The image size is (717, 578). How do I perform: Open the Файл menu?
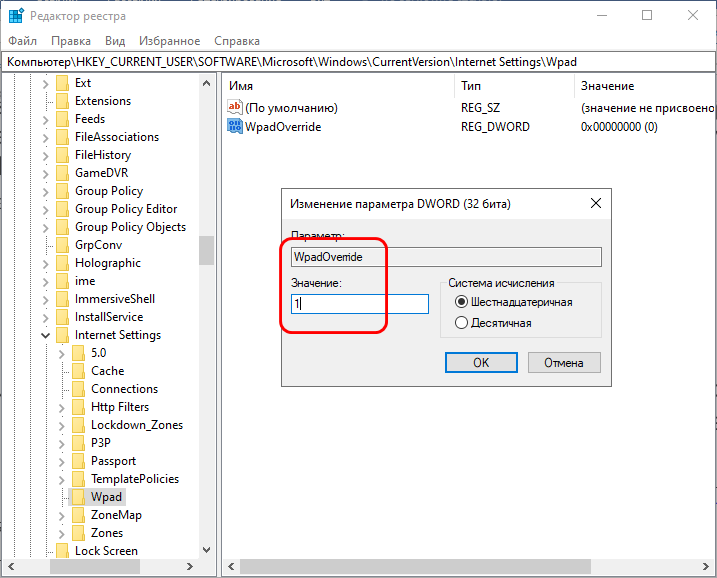tap(22, 41)
